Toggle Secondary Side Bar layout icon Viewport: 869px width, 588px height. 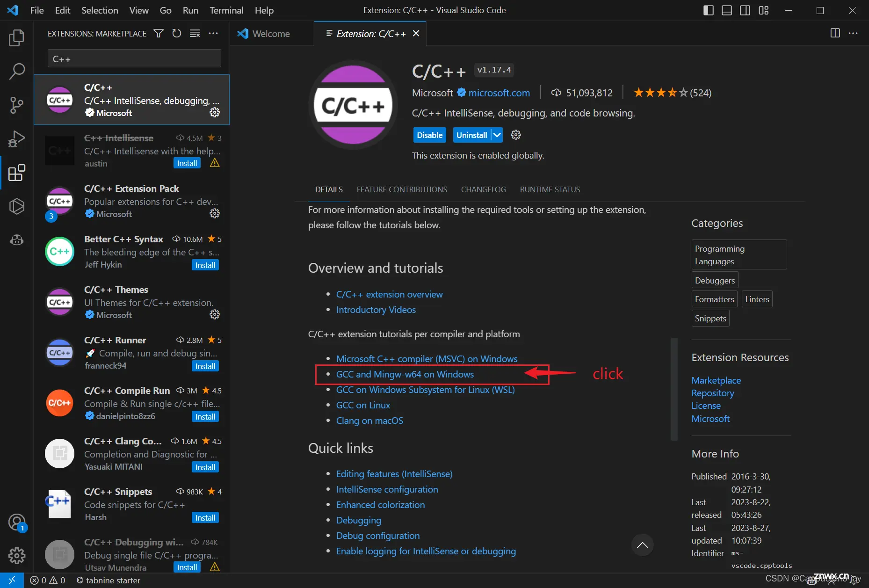pos(745,10)
